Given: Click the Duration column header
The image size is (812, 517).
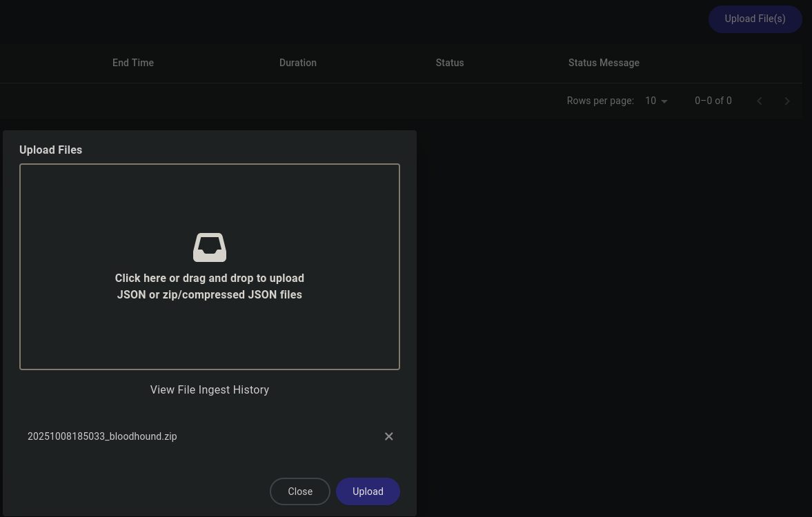Looking at the screenshot, I should click(x=297, y=63).
